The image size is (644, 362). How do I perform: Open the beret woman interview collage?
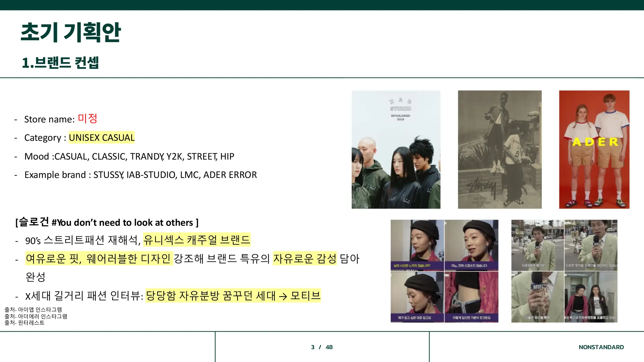(444, 271)
